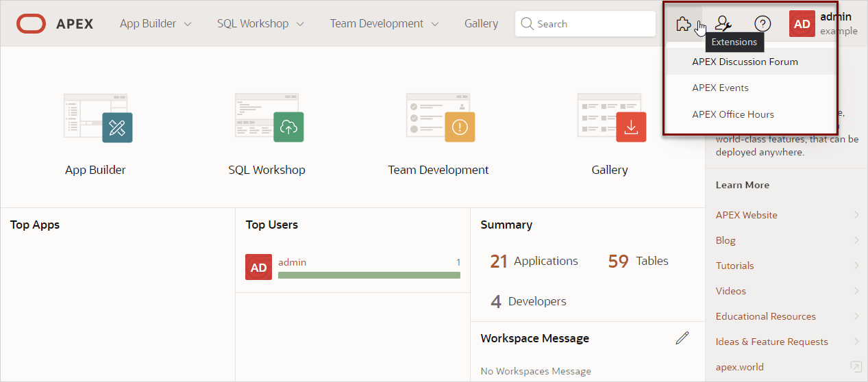Click the Help question mark icon
This screenshot has width=868, height=382.
click(x=762, y=24)
